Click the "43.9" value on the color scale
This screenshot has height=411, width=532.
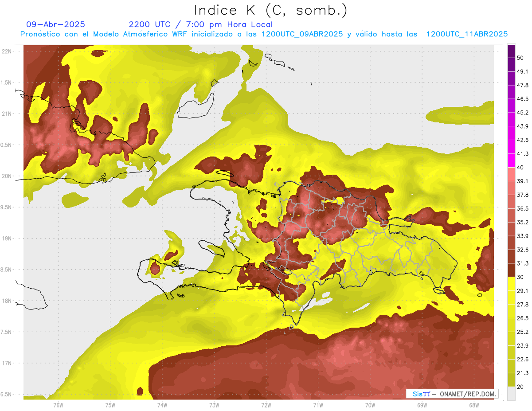pyautogui.click(x=523, y=126)
